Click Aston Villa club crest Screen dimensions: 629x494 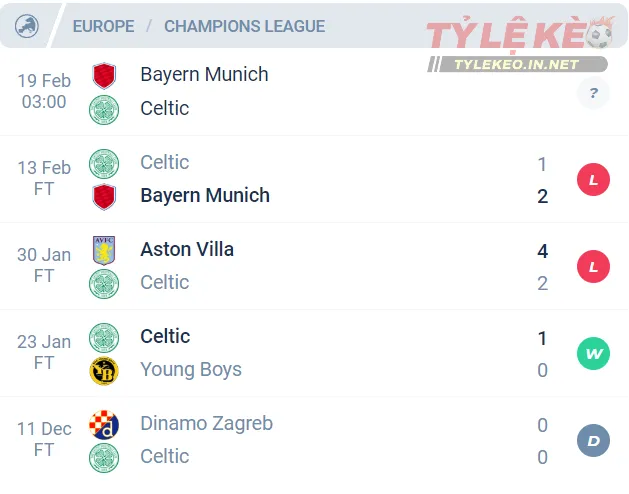pos(103,250)
